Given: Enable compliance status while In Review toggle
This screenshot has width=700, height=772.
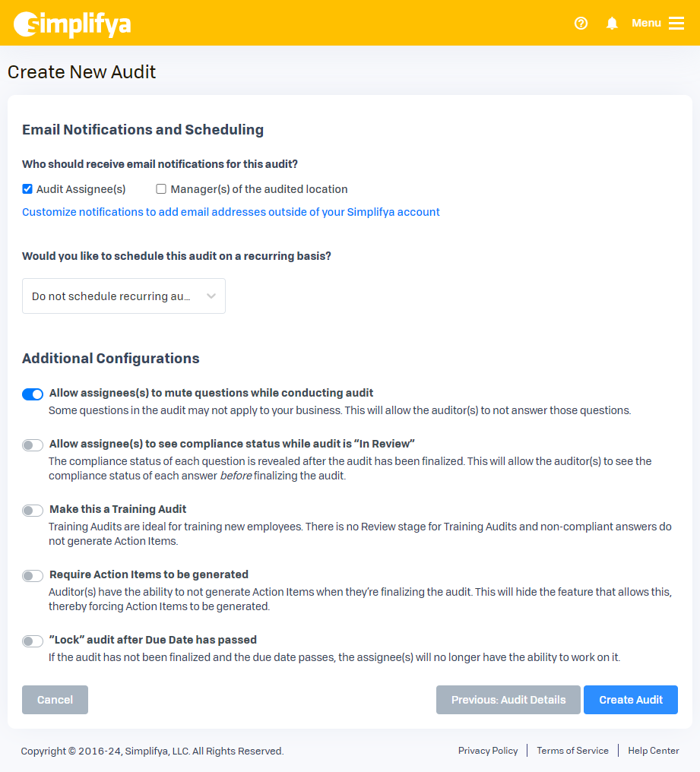Looking at the screenshot, I should [33, 445].
